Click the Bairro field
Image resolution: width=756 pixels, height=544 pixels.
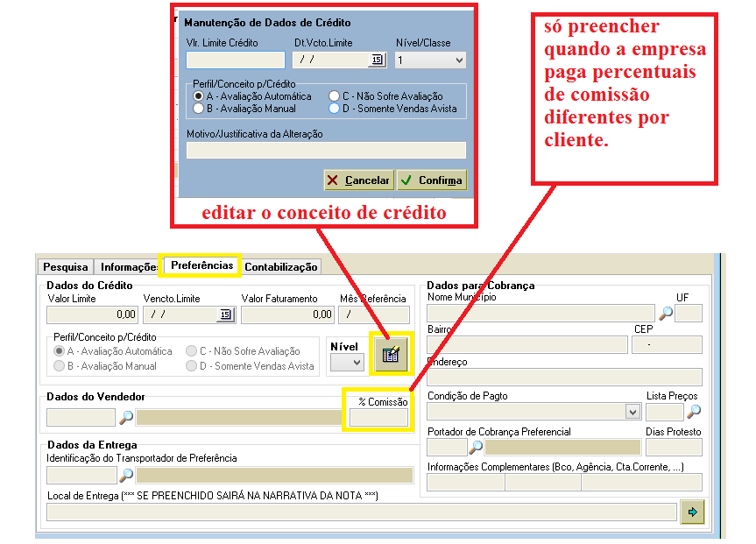pos(527,345)
